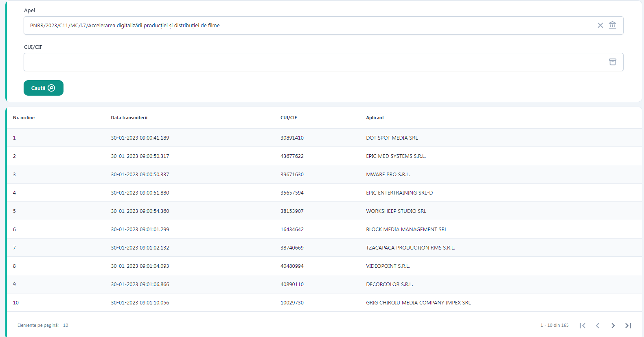
Task: Click Aplicant column header
Action: pyautogui.click(x=375, y=118)
